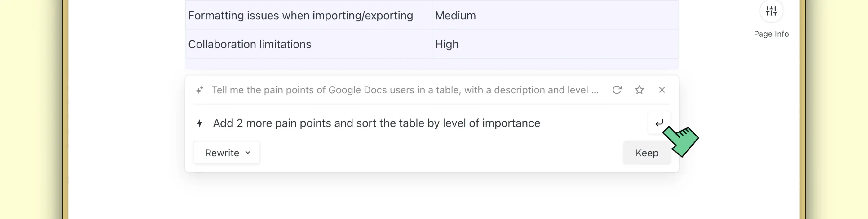Submit the follow-up with the enter arrow
868x219 pixels.
click(x=659, y=123)
